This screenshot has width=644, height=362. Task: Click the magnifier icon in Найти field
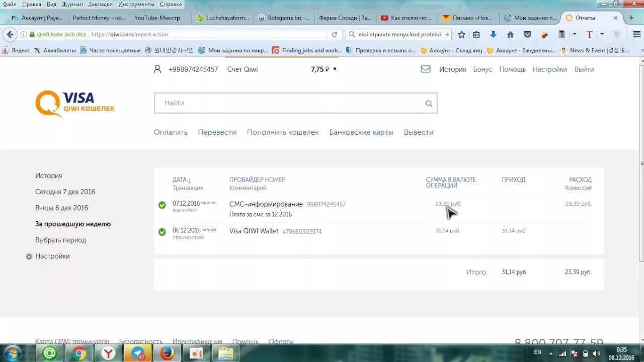point(429,104)
